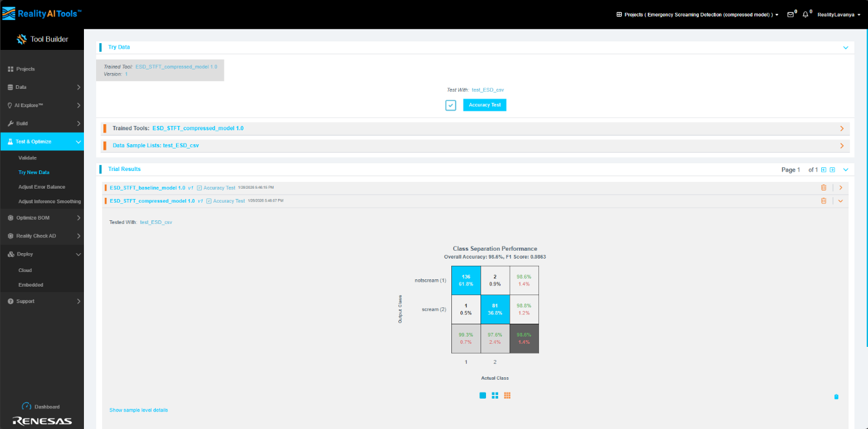This screenshot has width=868, height=429.
Task: Expand the Data Sample Lists section
Action: click(842, 146)
